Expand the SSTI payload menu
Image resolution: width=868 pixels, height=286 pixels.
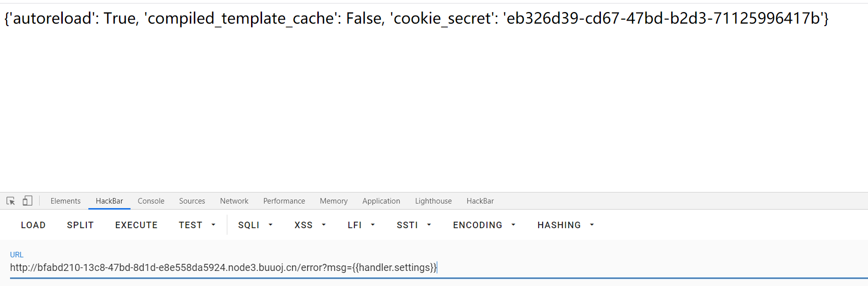pos(414,225)
